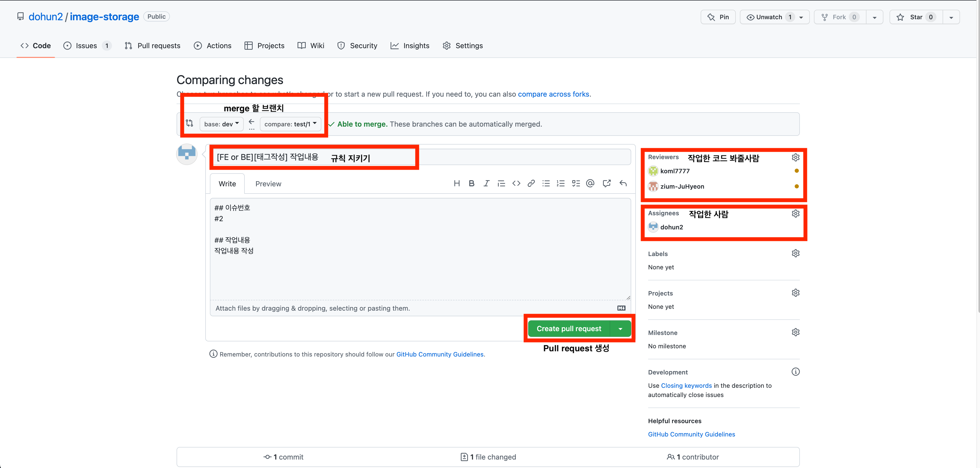Open the base: dev branch dropdown
This screenshot has height=468, width=980.
[x=221, y=124]
